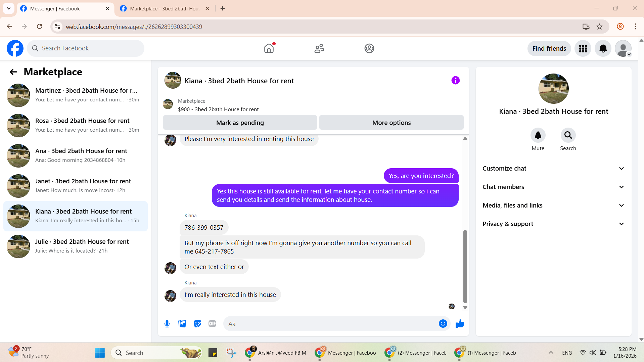Click the More options button

click(x=391, y=123)
